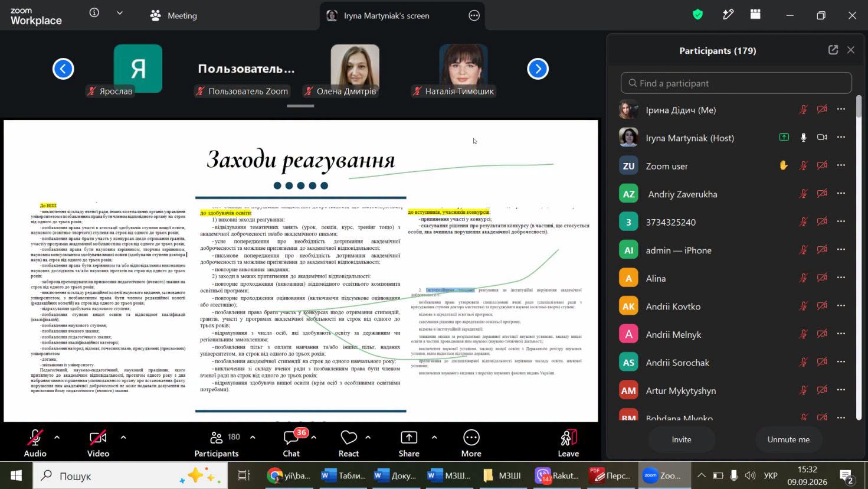Click the Invite button
Screen dimensions: 868x489
682,439
